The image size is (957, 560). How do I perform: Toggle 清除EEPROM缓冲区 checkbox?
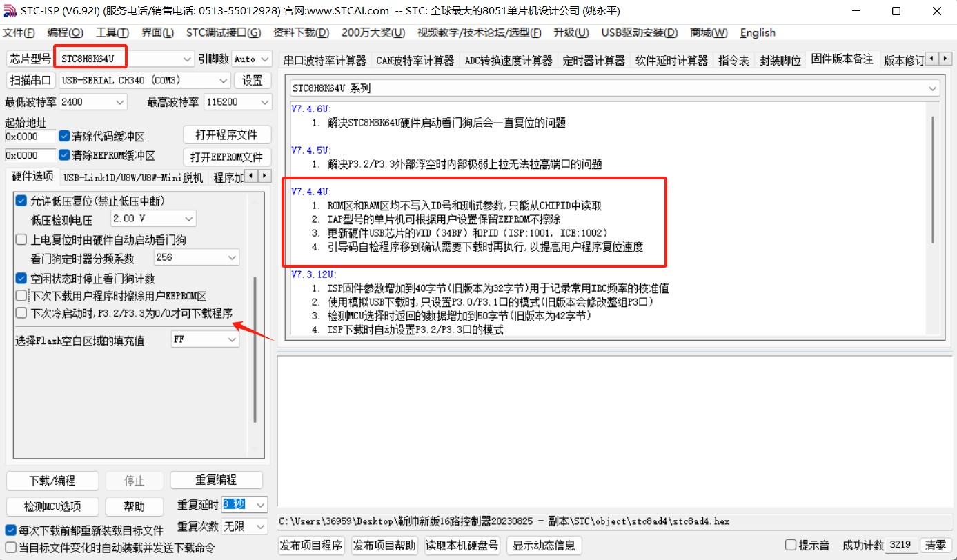65,155
